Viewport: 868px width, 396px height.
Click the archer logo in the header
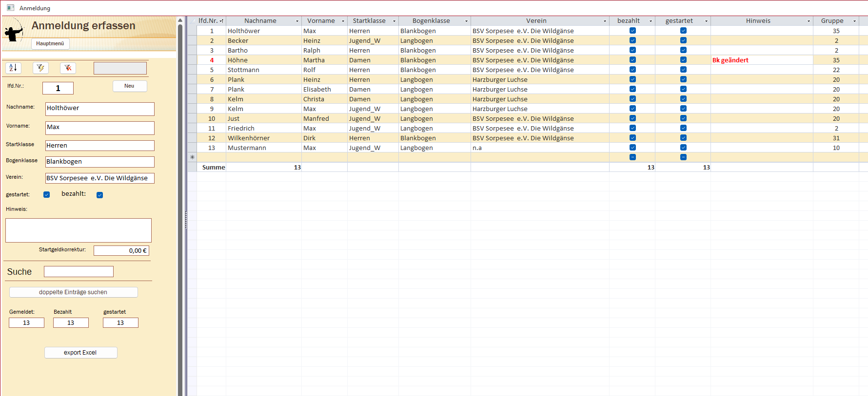(x=14, y=32)
